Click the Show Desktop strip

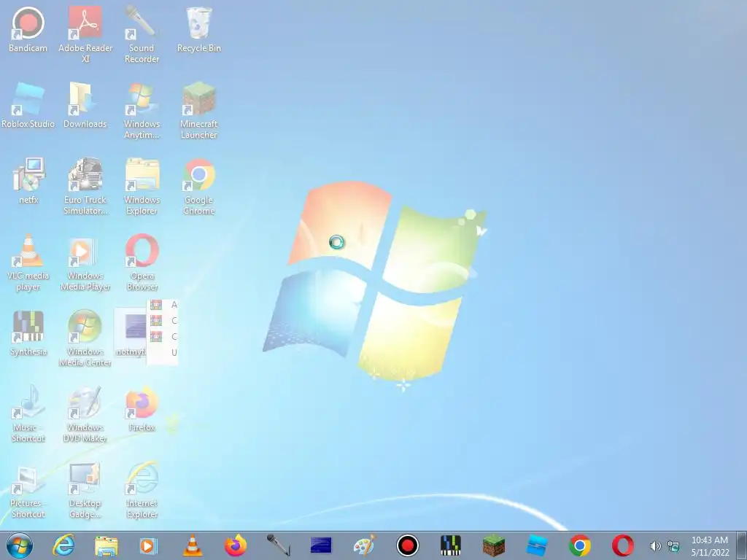[741, 545]
